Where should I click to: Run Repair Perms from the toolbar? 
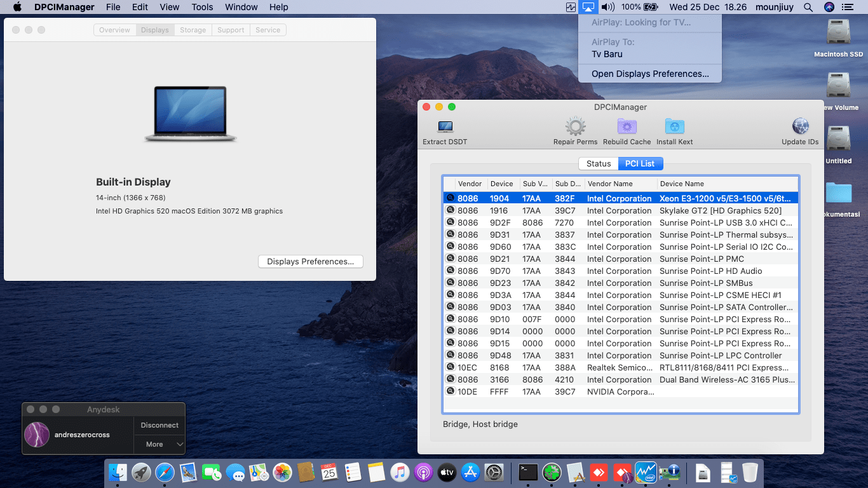(575, 126)
